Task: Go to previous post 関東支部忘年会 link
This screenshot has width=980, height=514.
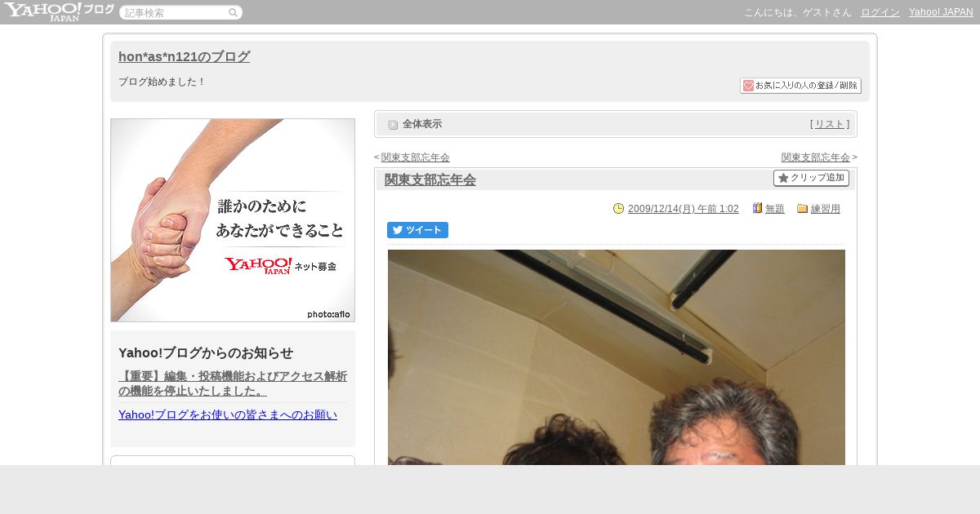Action: 415,157
